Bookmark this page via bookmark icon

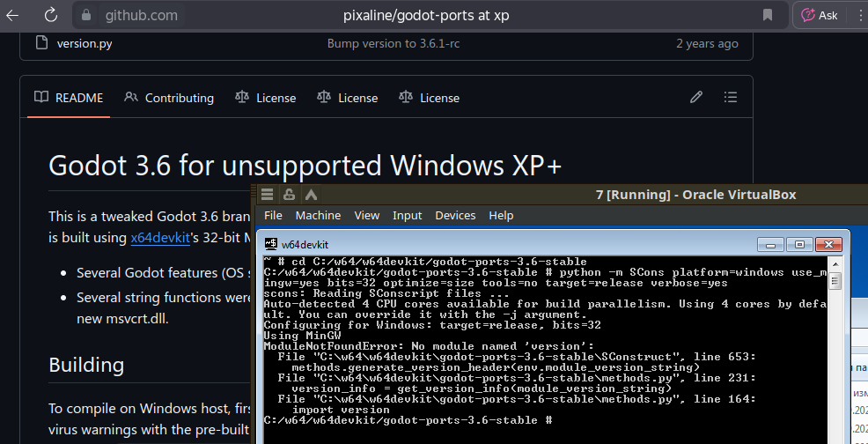(768, 15)
